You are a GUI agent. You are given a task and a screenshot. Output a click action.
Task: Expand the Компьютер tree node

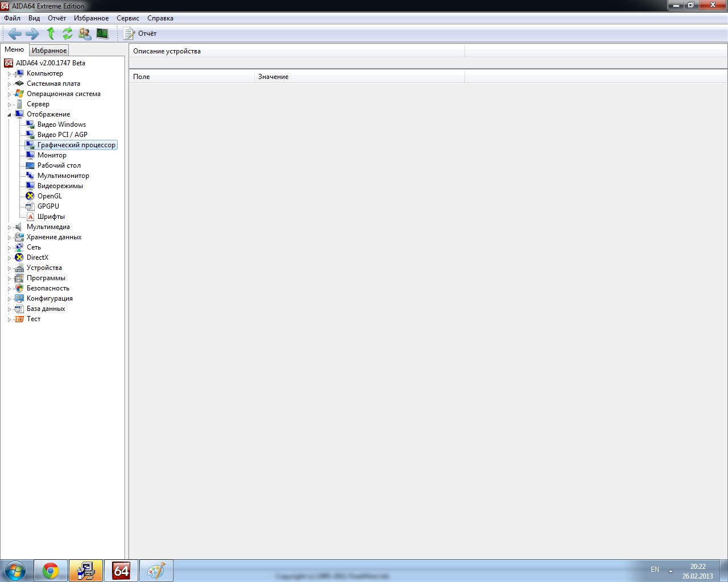coord(9,74)
